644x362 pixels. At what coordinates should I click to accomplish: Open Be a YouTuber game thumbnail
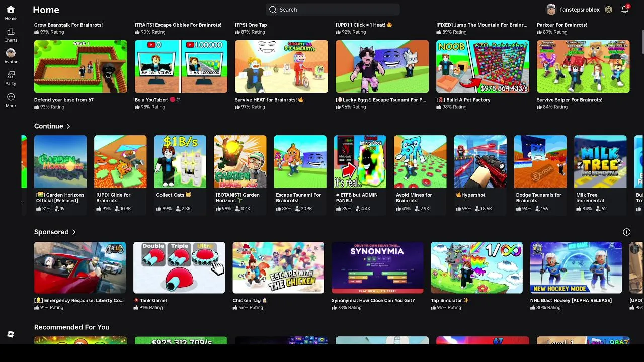tap(181, 66)
